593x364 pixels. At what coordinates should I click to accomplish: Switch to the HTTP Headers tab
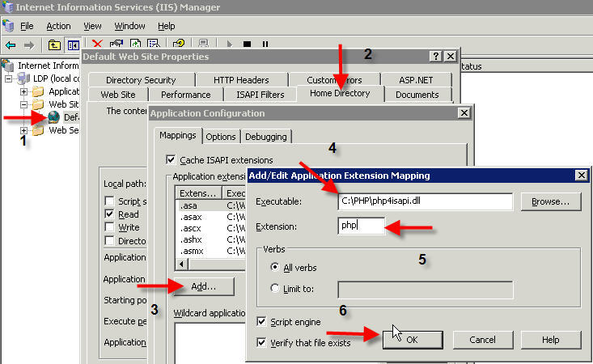(241, 80)
